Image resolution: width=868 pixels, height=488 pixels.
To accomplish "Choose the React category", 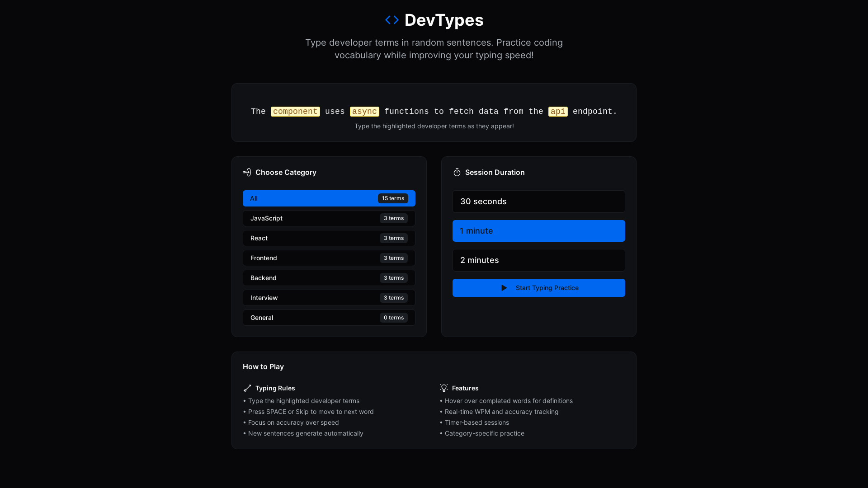I will (x=329, y=238).
